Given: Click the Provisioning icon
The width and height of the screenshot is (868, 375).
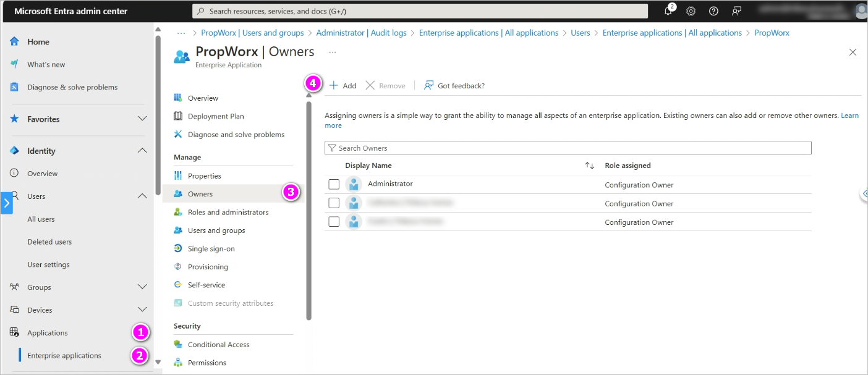Looking at the screenshot, I should (x=178, y=267).
